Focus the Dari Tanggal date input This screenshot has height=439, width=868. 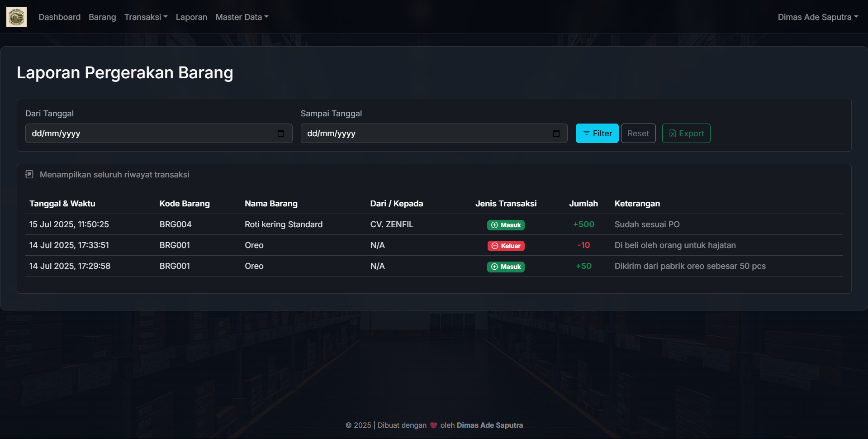coord(149,134)
